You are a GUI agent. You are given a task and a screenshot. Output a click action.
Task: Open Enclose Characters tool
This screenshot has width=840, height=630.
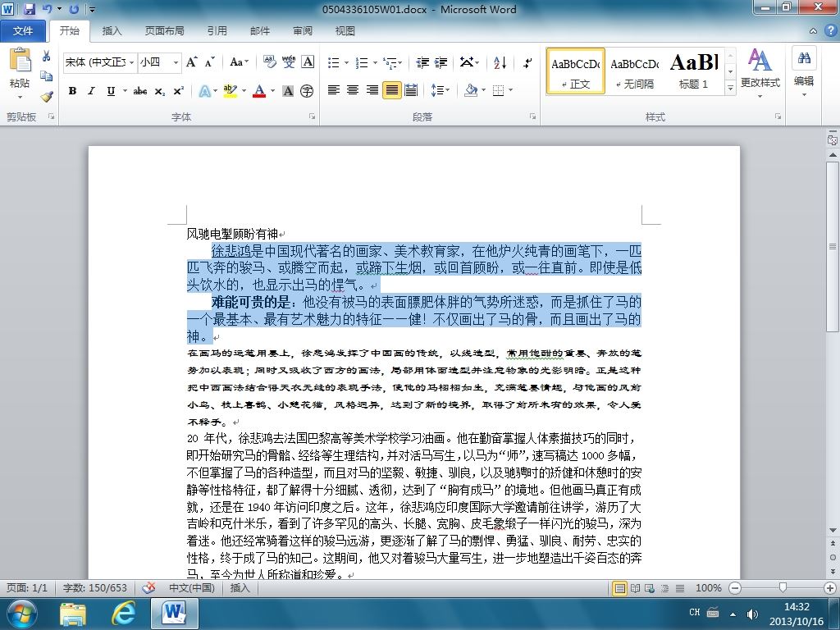point(307,91)
